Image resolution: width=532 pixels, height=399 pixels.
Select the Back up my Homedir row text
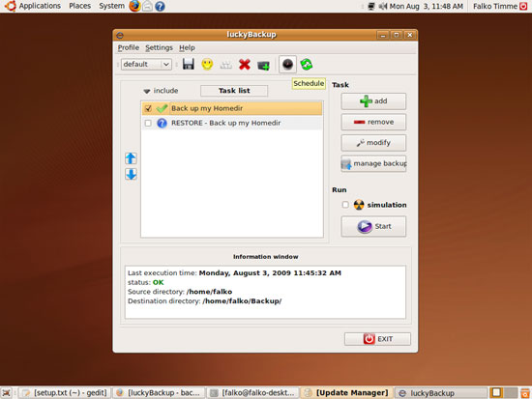207,108
